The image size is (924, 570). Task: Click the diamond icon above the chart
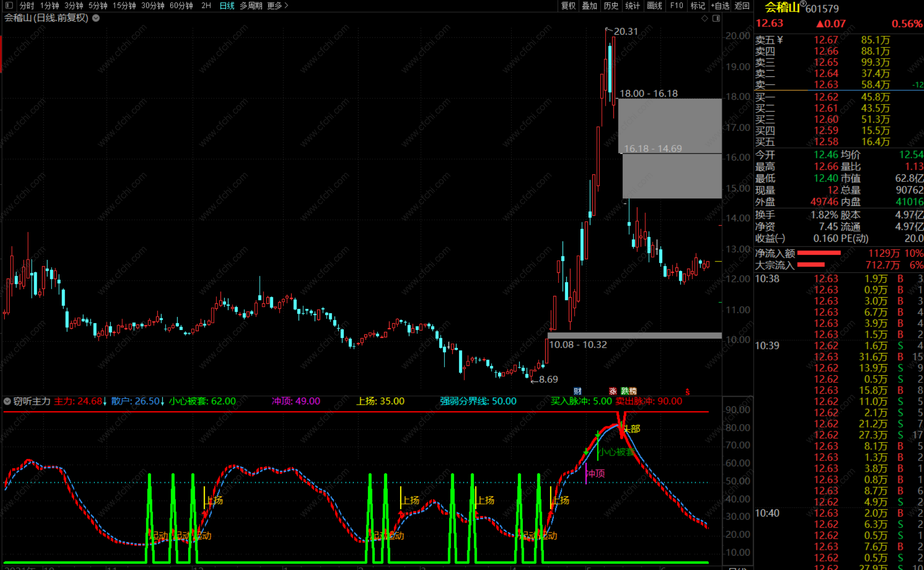click(705, 18)
